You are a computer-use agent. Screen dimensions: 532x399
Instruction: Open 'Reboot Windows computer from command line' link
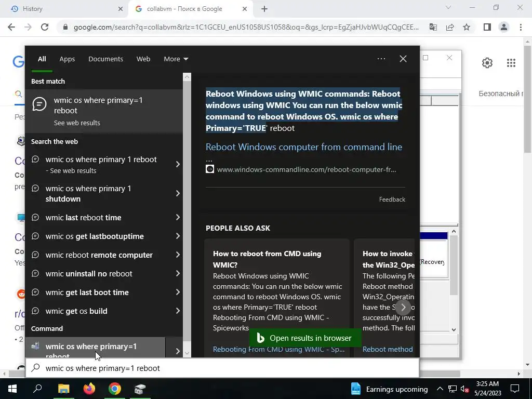(303, 147)
